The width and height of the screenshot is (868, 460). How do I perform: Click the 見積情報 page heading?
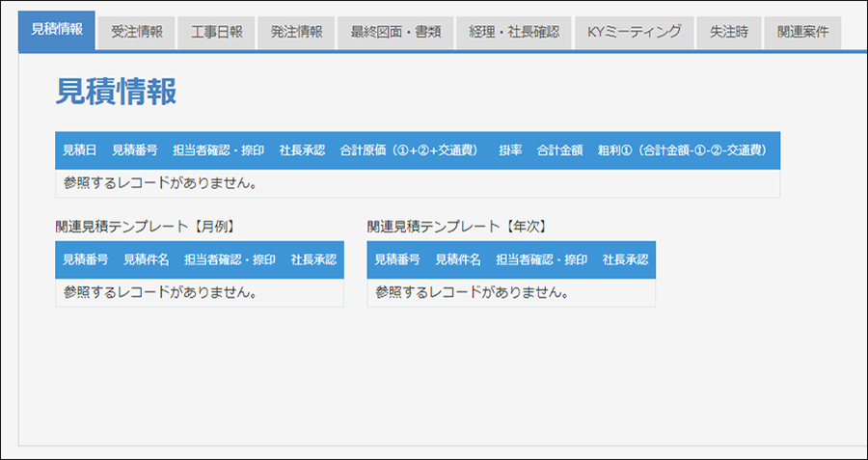(117, 92)
